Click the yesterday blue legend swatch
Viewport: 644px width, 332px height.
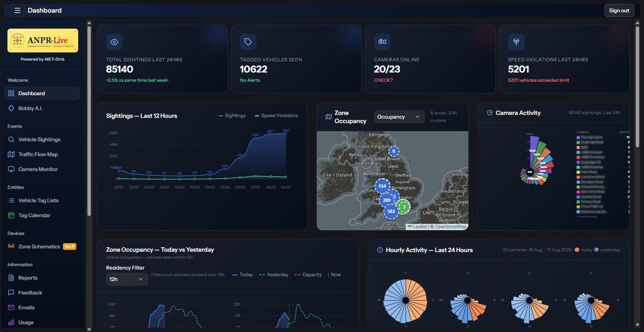[596, 250]
